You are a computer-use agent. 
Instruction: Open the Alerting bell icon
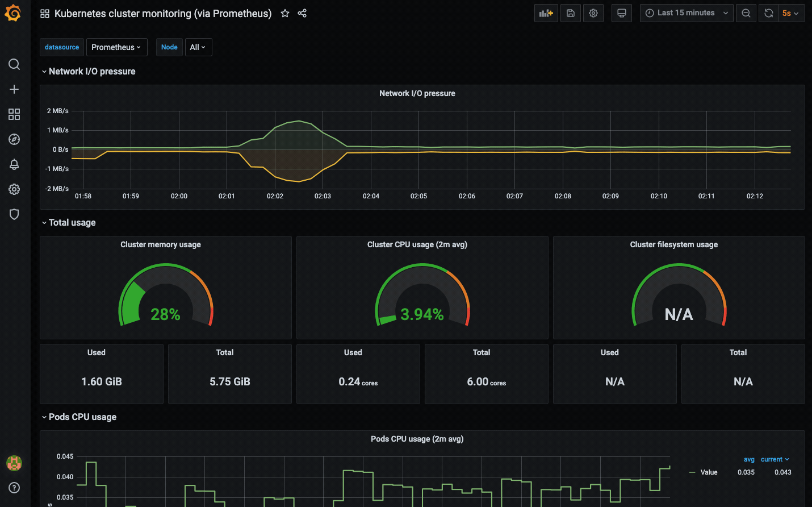click(14, 164)
